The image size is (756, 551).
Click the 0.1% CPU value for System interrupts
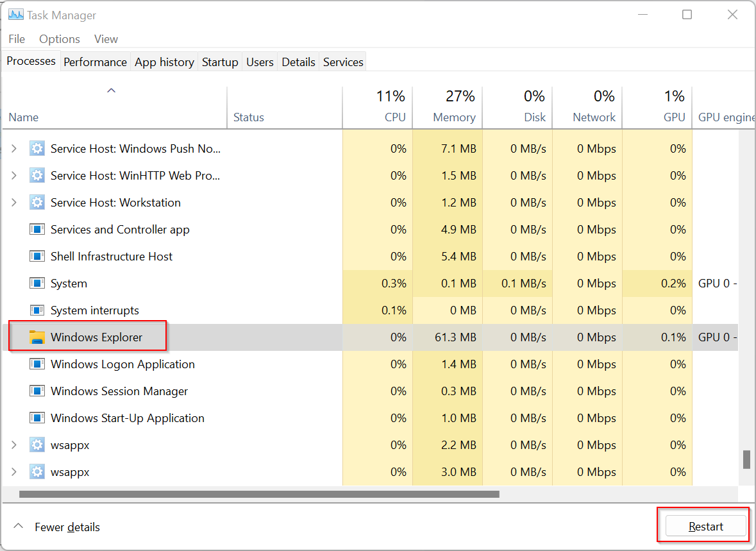coord(378,310)
